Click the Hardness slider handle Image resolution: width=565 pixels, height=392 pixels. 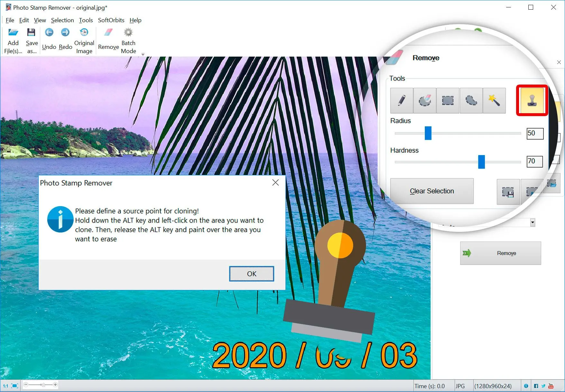click(x=481, y=162)
